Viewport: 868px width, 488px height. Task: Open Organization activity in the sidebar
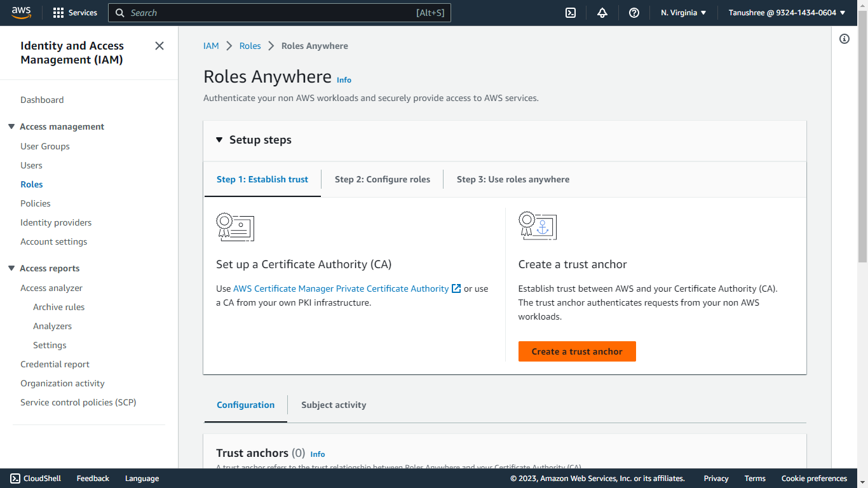(62, 383)
